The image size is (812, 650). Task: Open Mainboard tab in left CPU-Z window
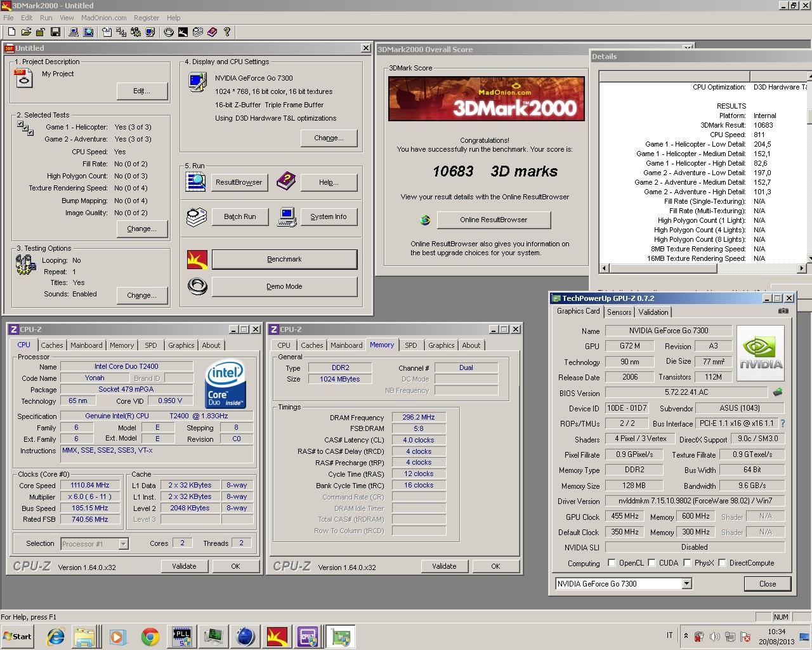pos(86,345)
